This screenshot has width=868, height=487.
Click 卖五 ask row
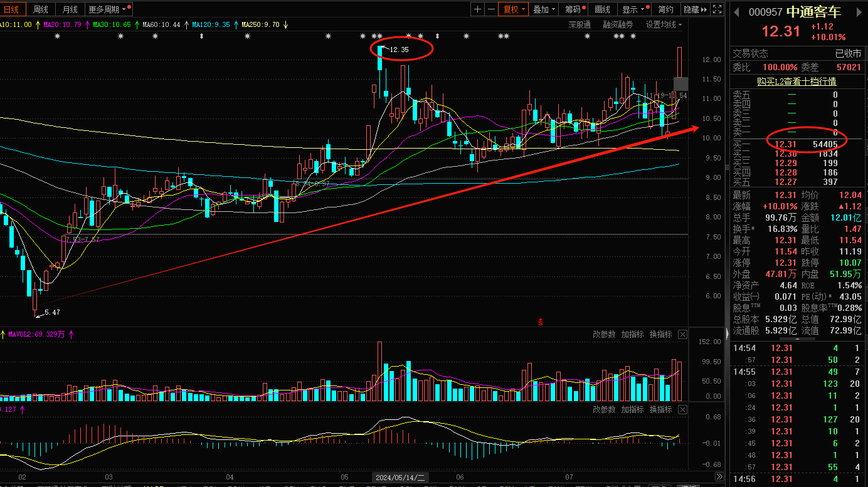797,95
